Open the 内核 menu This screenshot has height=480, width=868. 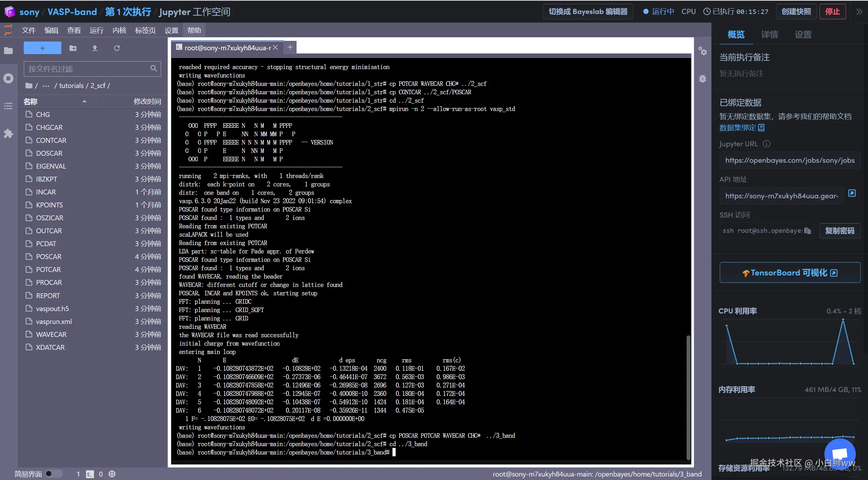coord(119,31)
